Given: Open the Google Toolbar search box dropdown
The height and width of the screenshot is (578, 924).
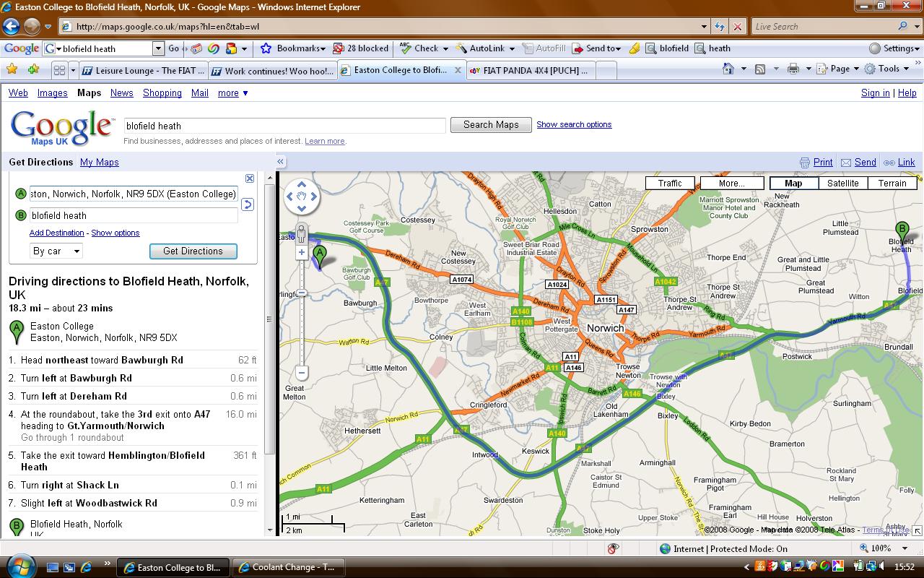Looking at the screenshot, I should [x=158, y=48].
